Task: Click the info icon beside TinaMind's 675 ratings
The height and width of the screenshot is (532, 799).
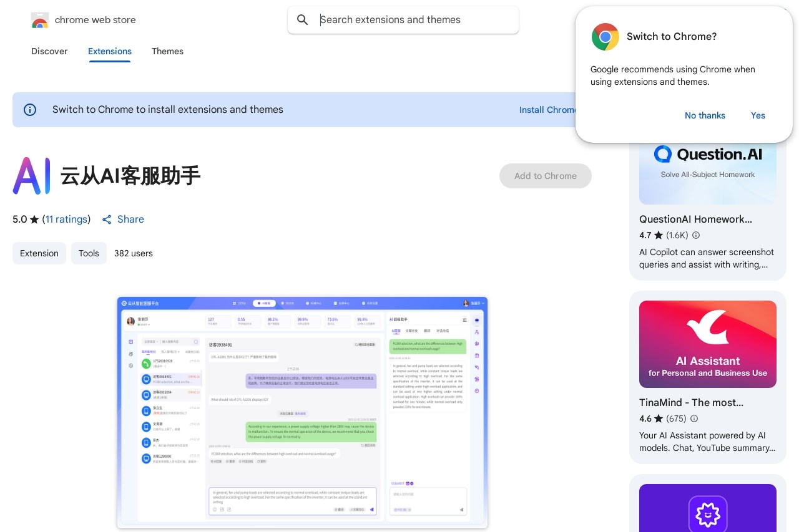Action: tap(694, 418)
